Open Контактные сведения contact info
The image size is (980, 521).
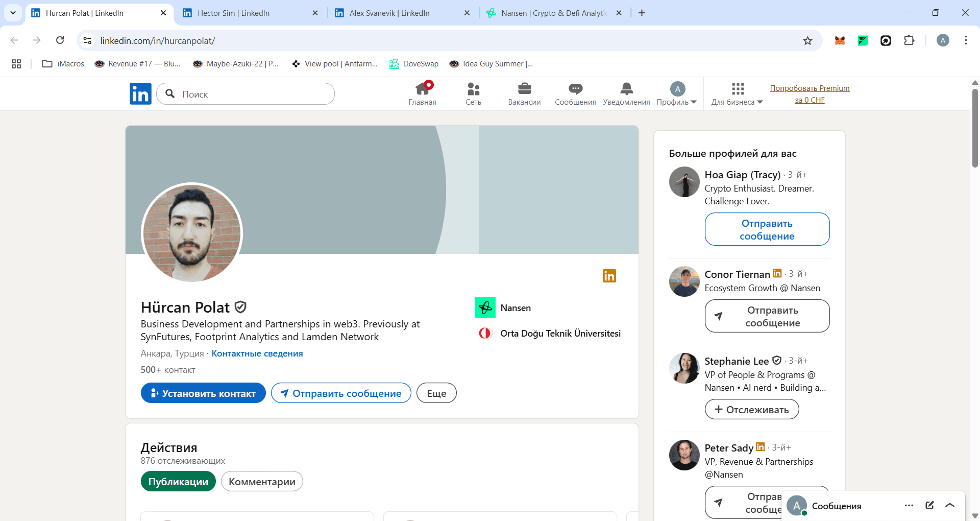click(x=257, y=353)
